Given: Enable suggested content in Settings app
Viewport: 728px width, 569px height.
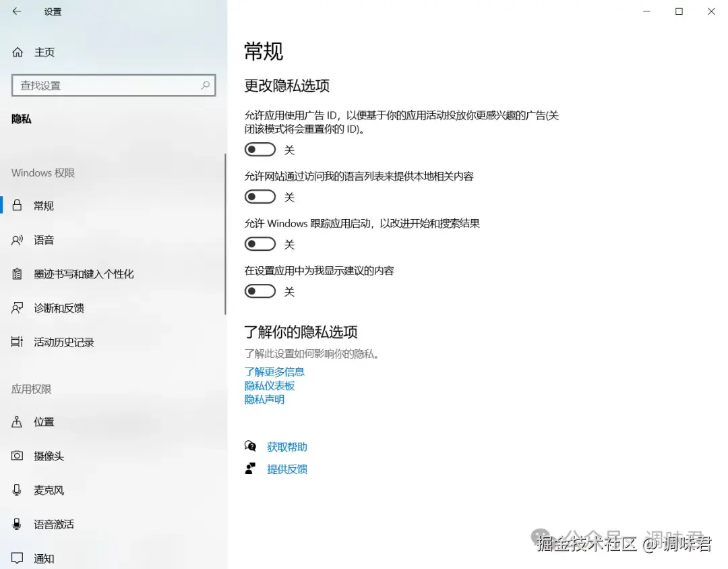Looking at the screenshot, I should pos(260,291).
